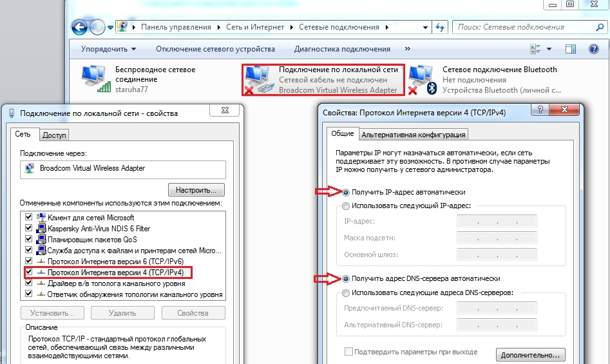Click the Настроить... button
Image resolution: width=610 pixels, height=364 pixels.
click(196, 190)
